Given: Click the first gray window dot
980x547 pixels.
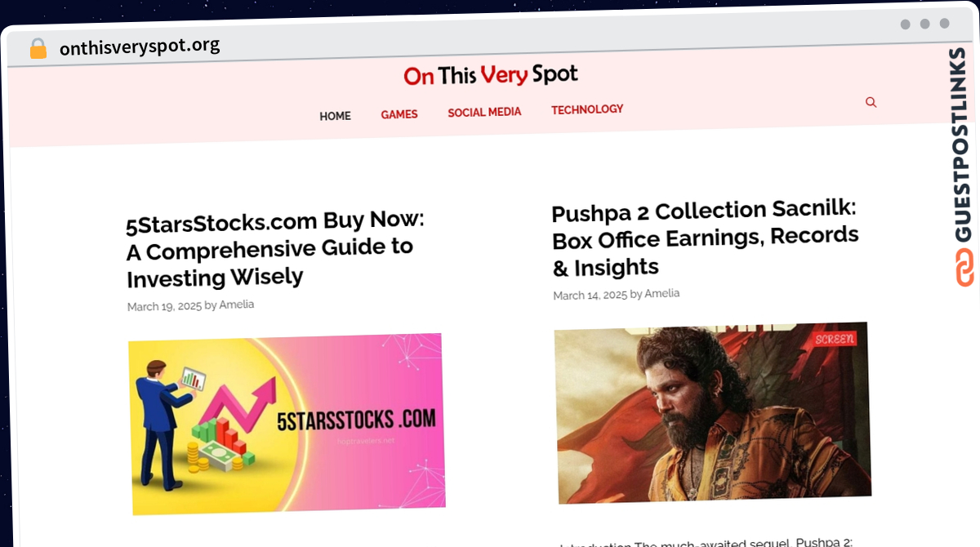Looking at the screenshot, I should (905, 24).
